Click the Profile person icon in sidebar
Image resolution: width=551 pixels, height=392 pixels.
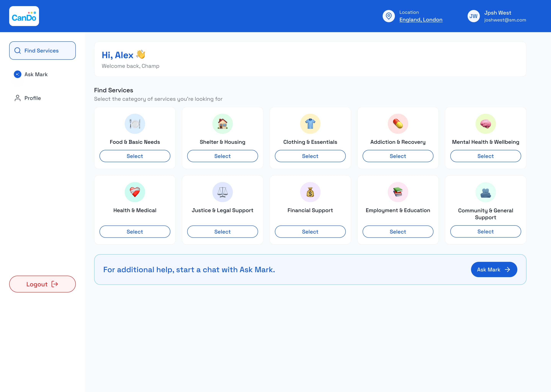point(18,98)
